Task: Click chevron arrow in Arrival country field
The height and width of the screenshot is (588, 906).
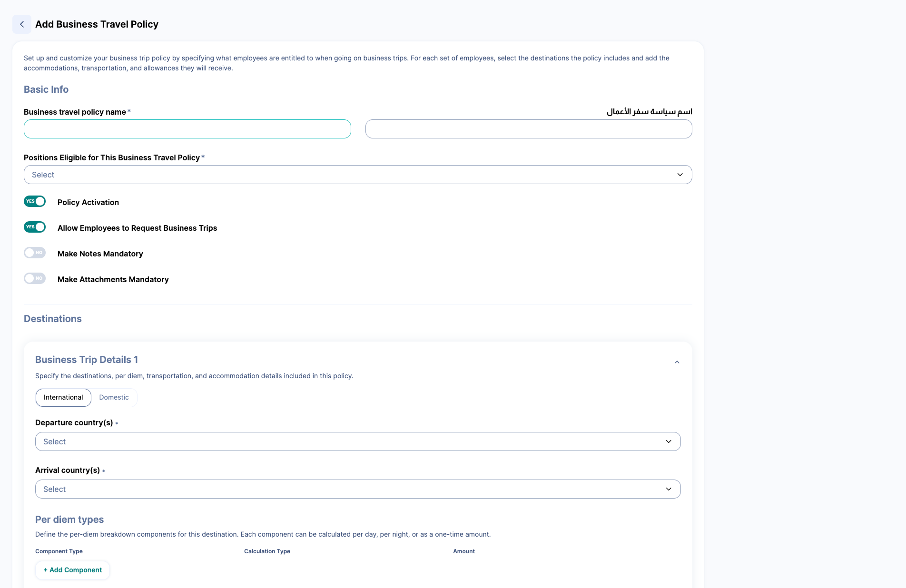Action: click(x=669, y=489)
